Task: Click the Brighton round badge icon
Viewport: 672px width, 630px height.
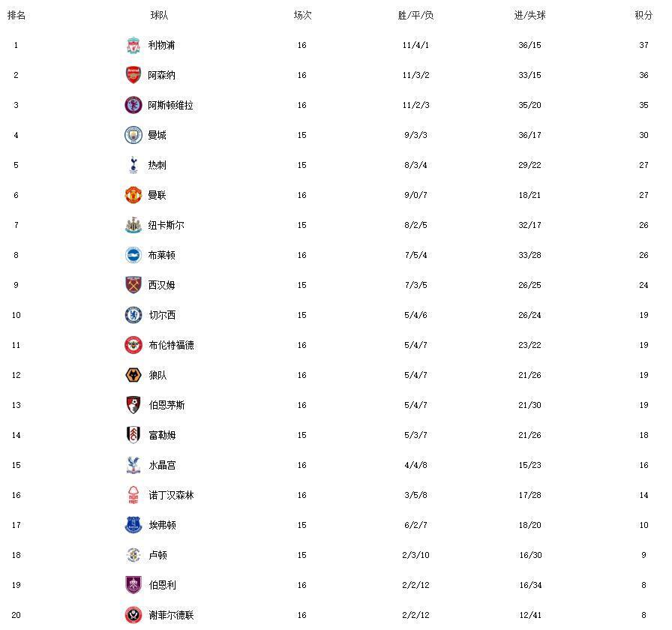Action: coord(133,255)
